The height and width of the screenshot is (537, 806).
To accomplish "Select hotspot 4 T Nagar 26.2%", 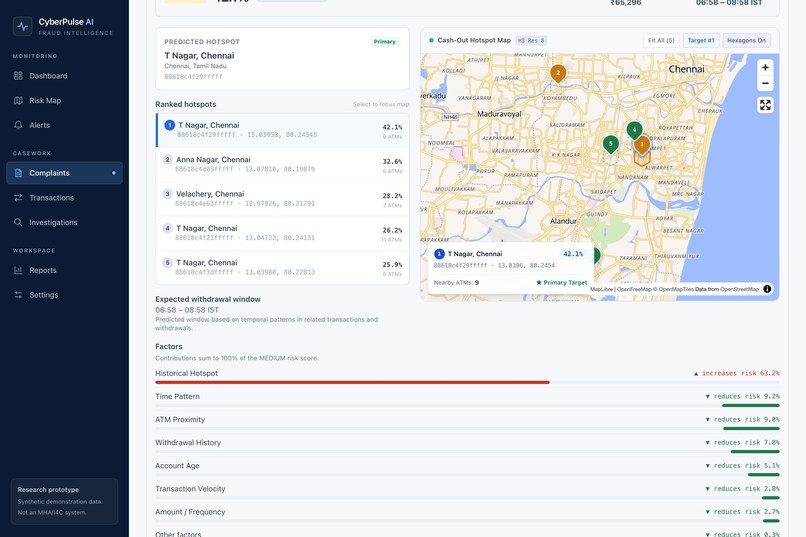I will coord(282,233).
